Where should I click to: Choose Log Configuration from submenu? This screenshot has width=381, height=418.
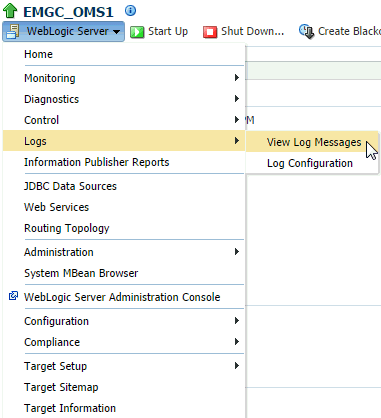pyautogui.click(x=310, y=163)
